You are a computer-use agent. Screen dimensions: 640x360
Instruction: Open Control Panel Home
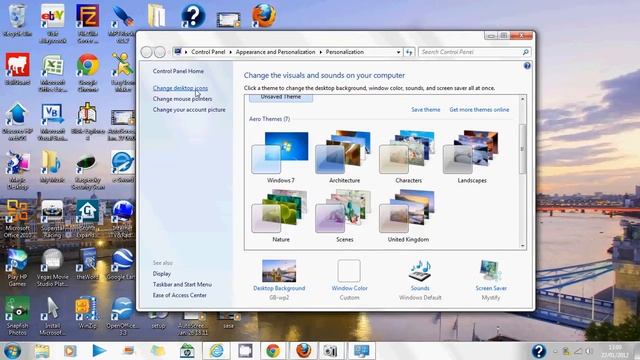pos(178,71)
